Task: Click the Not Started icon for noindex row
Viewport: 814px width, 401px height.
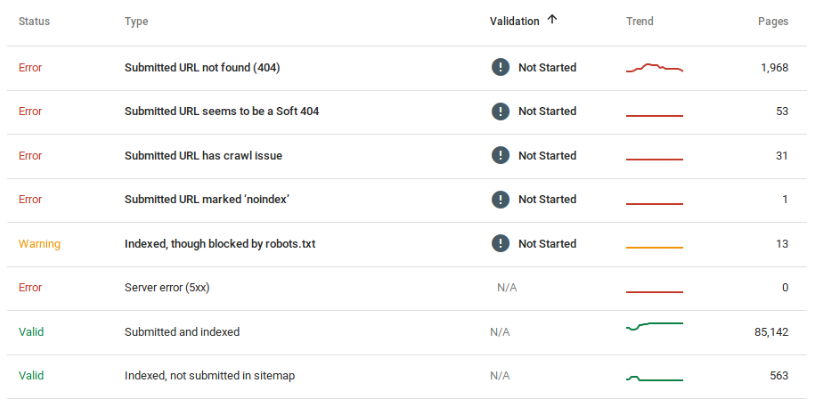Action: (x=500, y=199)
